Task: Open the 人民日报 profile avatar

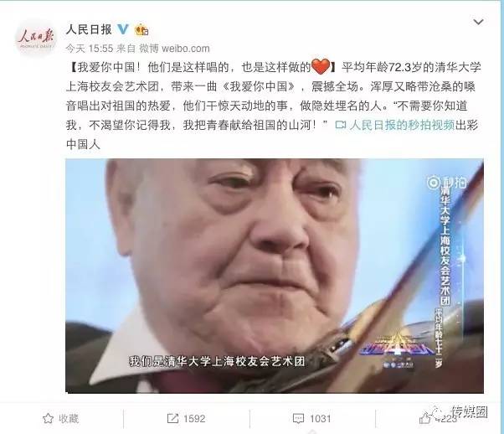Action: [x=36, y=39]
